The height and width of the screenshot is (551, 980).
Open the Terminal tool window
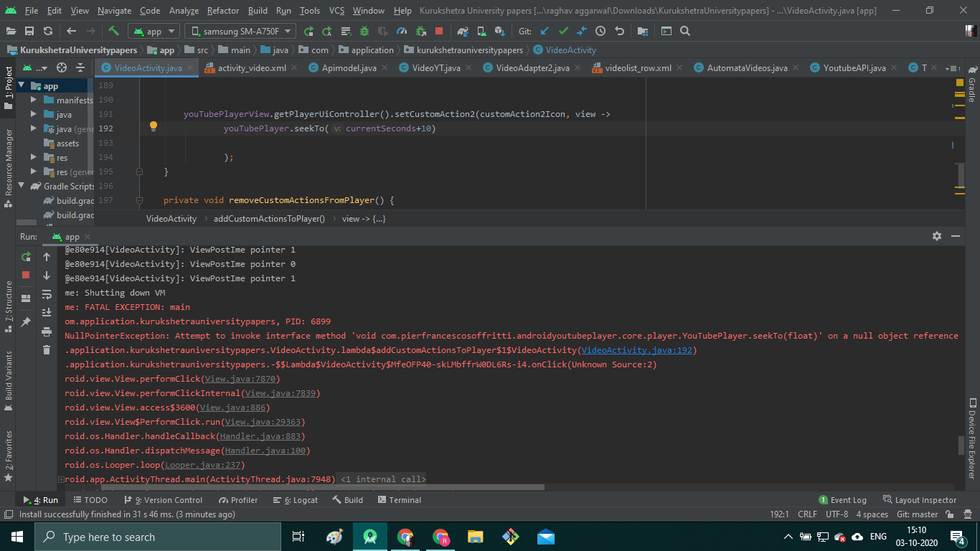(399, 500)
